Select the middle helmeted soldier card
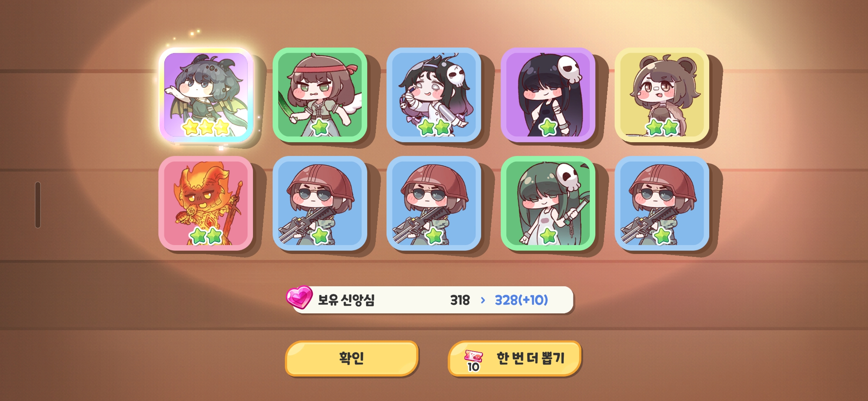This screenshot has height=401, width=868. click(434, 203)
